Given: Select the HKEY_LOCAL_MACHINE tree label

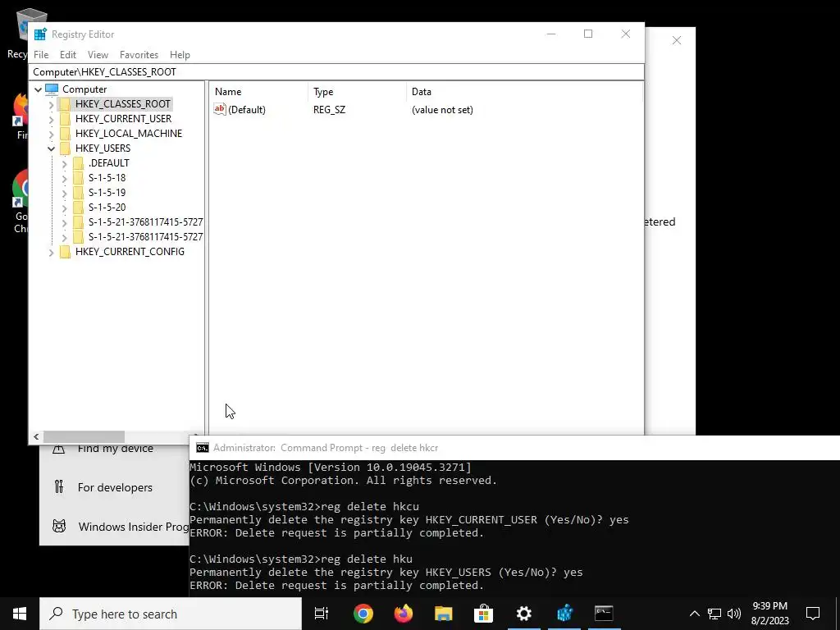Looking at the screenshot, I should point(129,134).
